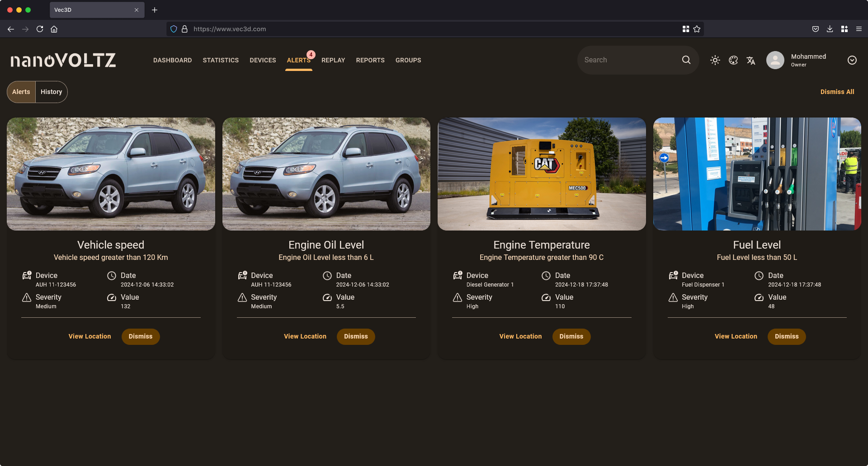Click the Save to Pocket icon

[x=815, y=29]
